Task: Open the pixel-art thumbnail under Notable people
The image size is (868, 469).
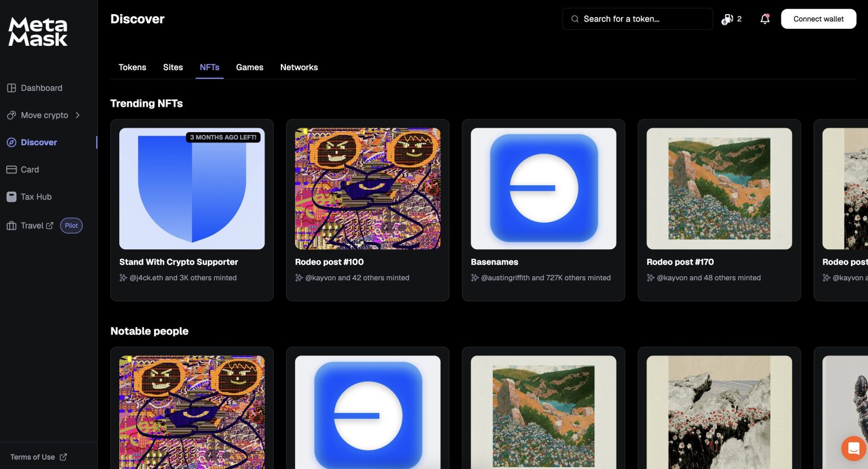Action: tap(192, 412)
